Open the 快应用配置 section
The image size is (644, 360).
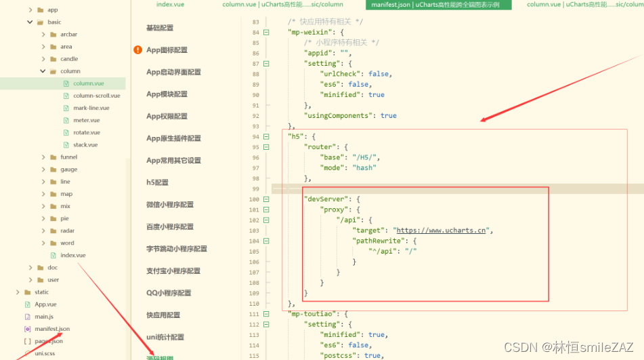tap(163, 315)
